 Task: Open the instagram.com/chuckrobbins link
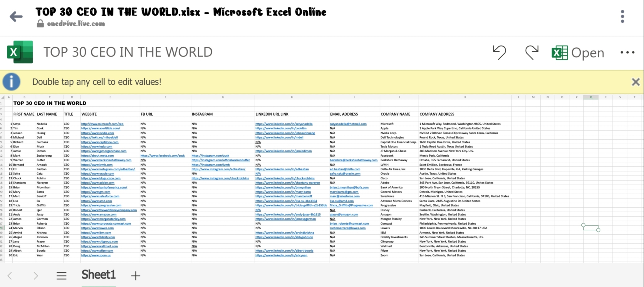pos(220,178)
